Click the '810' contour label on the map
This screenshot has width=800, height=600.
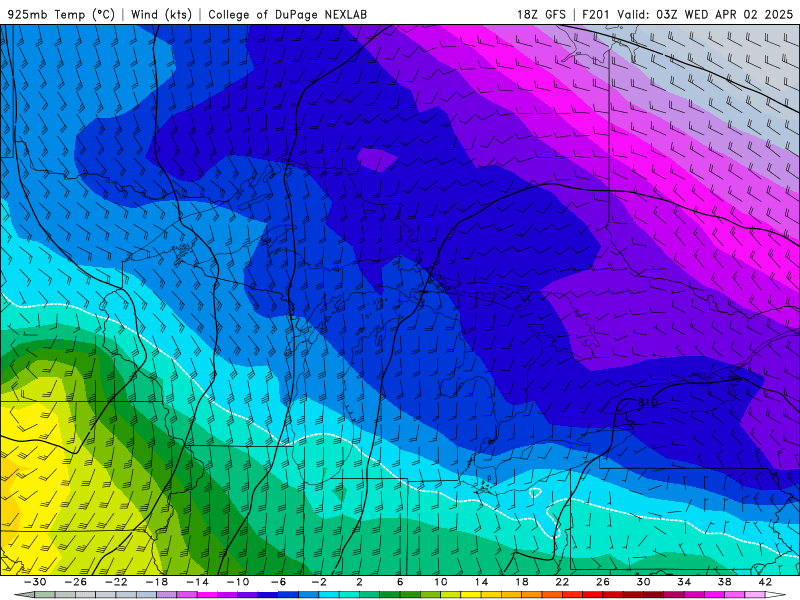pyautogui.click(x=647, y=403)
